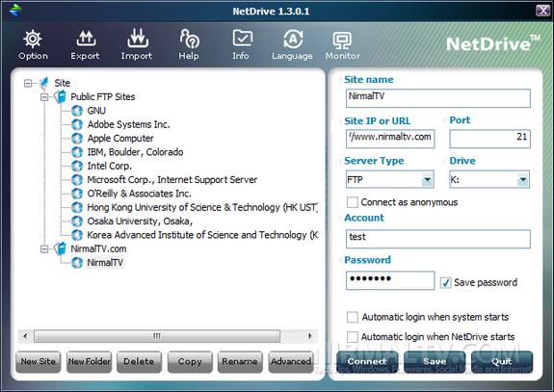This screenshot has height=392, width=554.
Task: Click the Connect button
Action: [x=367, y=361]
